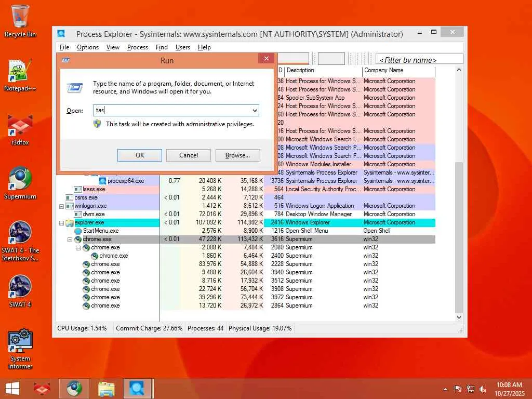Click Processes: 44 in the status bar
This screenshot has width=532, height=399.
pyautogui.click(x=205, y=328)
